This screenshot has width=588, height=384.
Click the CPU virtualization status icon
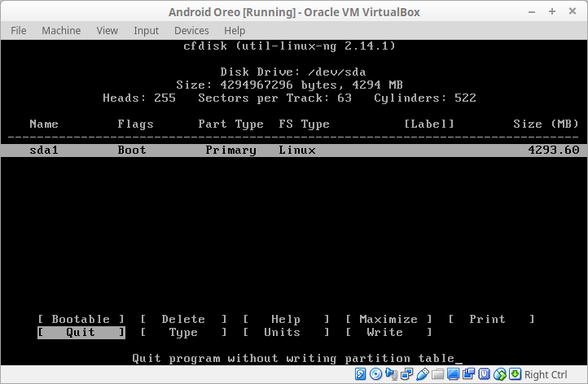point(484,374)
